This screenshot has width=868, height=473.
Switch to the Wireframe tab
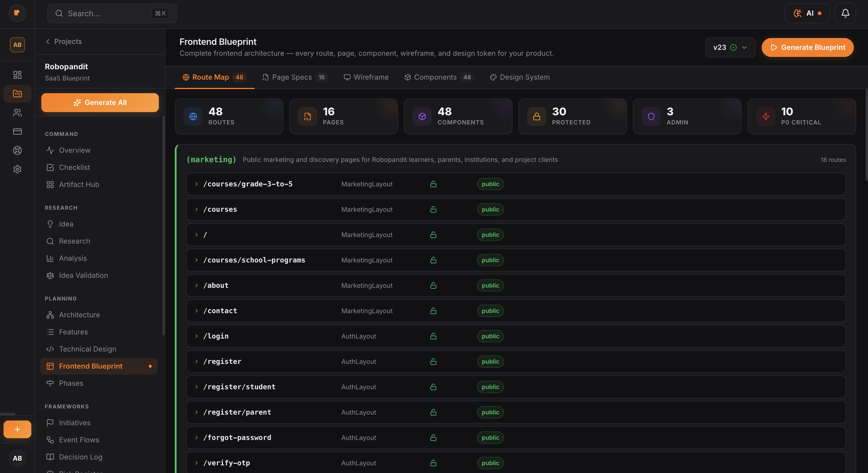(x=366, y=77)
